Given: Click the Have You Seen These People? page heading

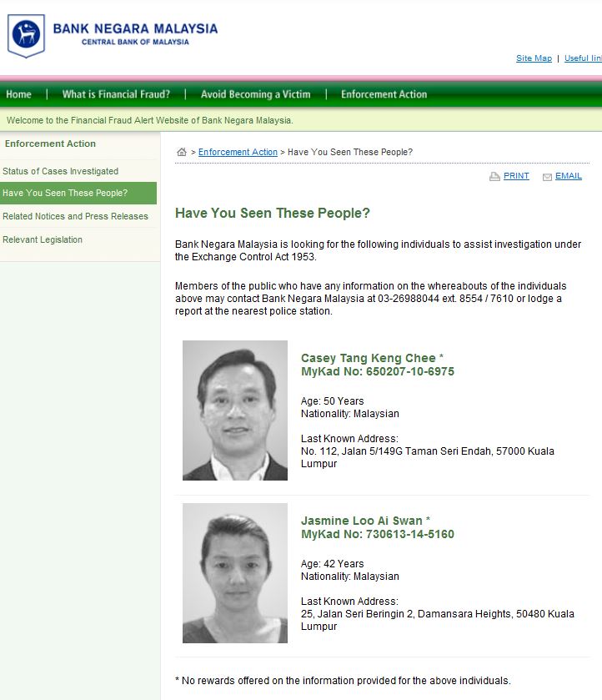Looking at the screenshot, I should coord(272,213).
